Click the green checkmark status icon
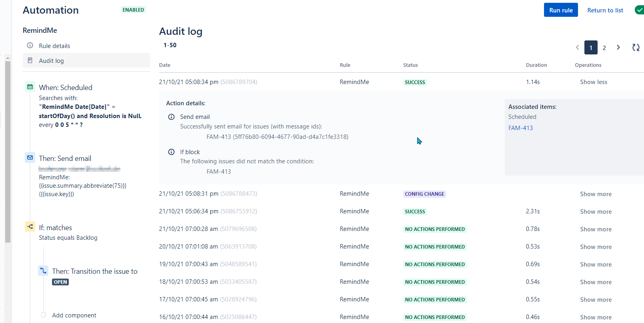644x323 pixels. coord(639,10)
